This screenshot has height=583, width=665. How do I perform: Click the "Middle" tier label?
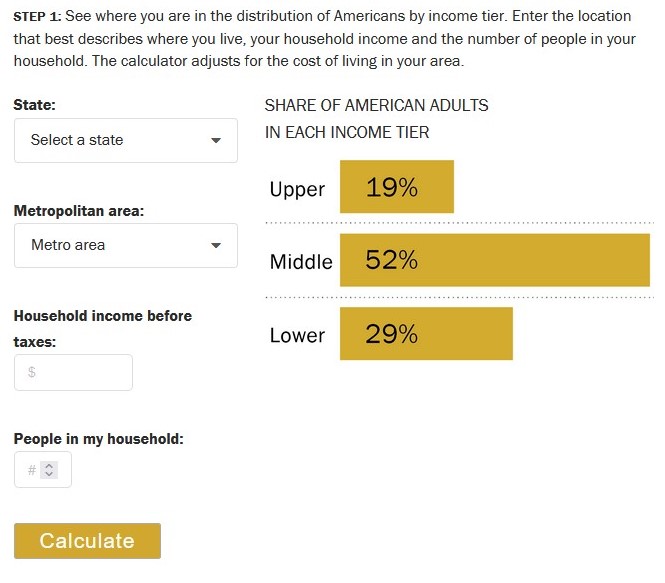coord(301,262)
